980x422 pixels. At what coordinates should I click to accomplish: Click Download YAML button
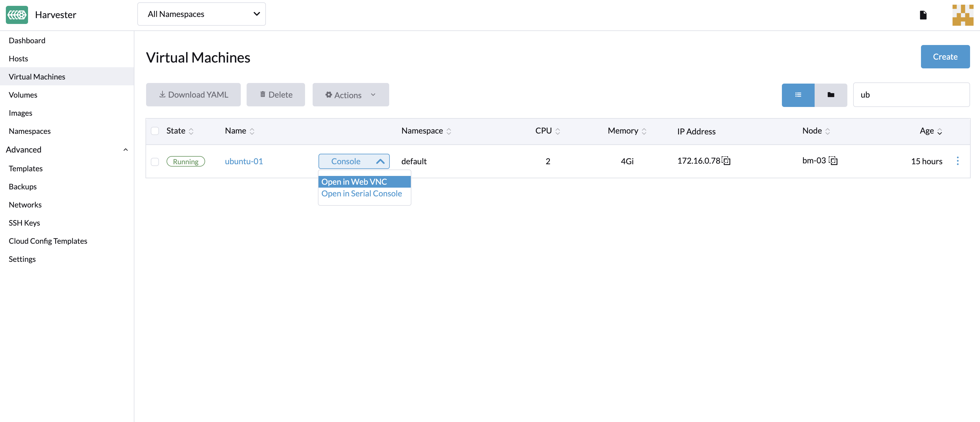[x=193, y=95]
